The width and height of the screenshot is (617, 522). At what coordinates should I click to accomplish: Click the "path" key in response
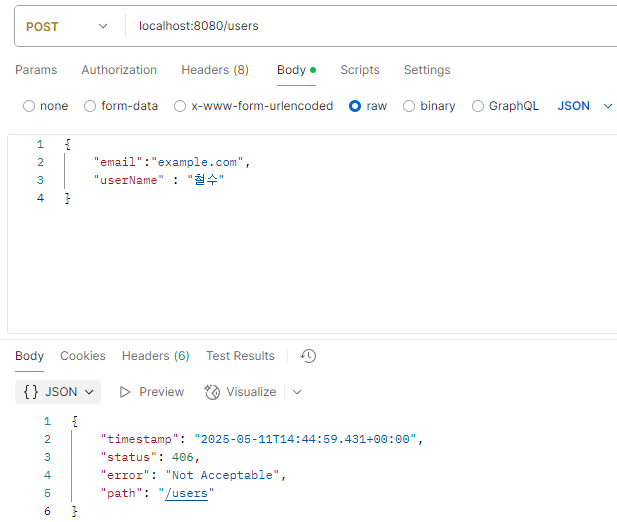(122, 493)
